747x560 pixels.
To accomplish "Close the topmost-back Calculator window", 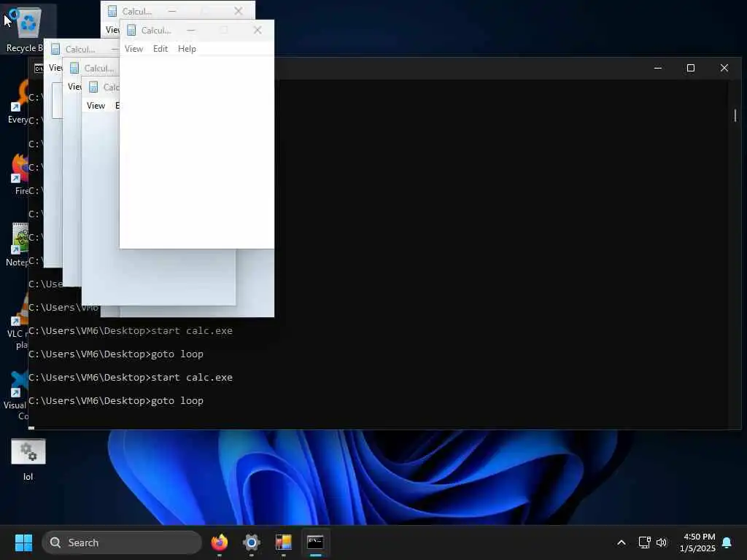I will point(239,11).
